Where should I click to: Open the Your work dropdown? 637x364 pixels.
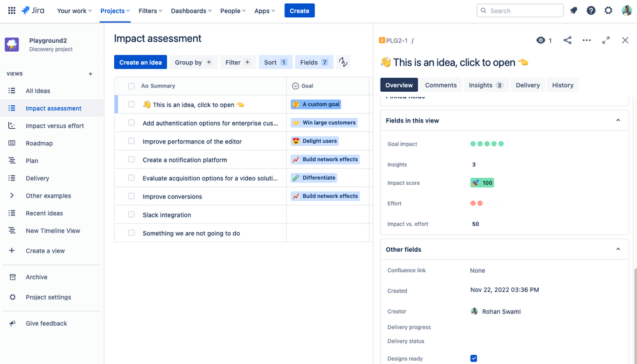coord(75,11)
